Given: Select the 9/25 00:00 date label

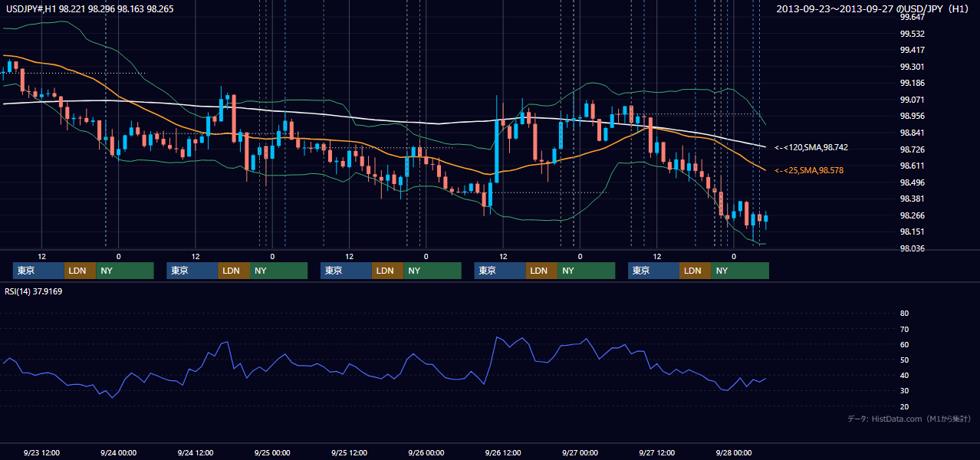Looking at the screenshot, I should click(x=272, y=452).
